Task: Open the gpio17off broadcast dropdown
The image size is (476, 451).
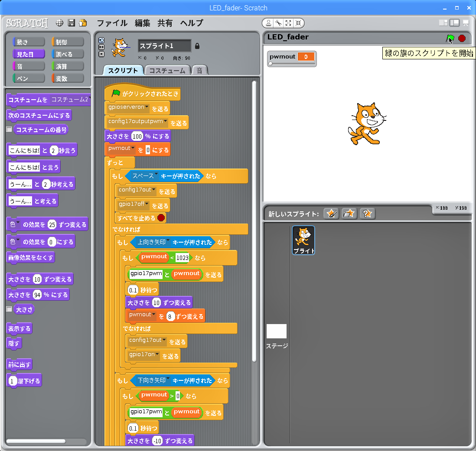Action: (x=147, y=204)
